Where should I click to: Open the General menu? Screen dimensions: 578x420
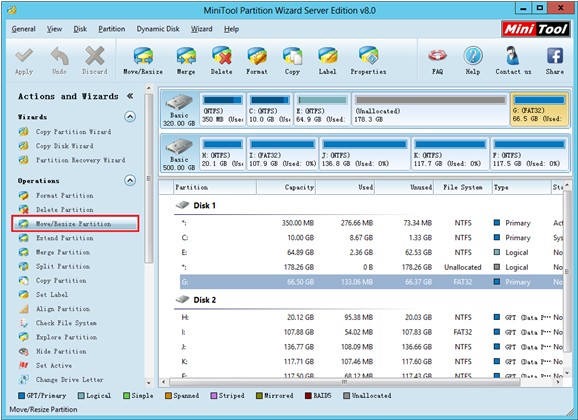point(24,29)
